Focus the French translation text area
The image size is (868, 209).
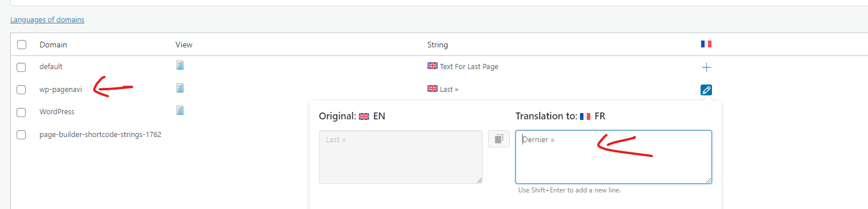pyautogui.click(x=614, y=157)
